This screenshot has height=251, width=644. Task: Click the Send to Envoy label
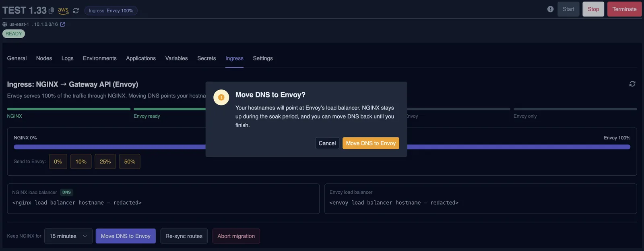[30, 162]
